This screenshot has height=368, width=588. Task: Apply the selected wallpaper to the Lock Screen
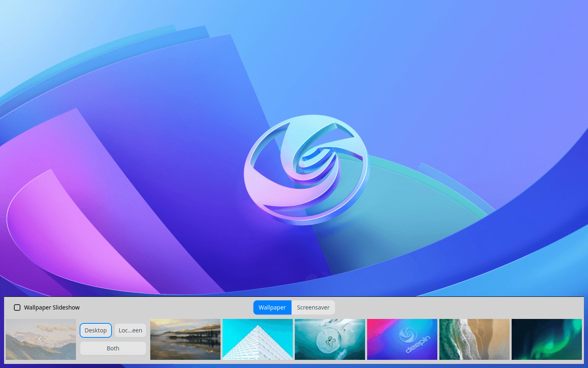130,330
